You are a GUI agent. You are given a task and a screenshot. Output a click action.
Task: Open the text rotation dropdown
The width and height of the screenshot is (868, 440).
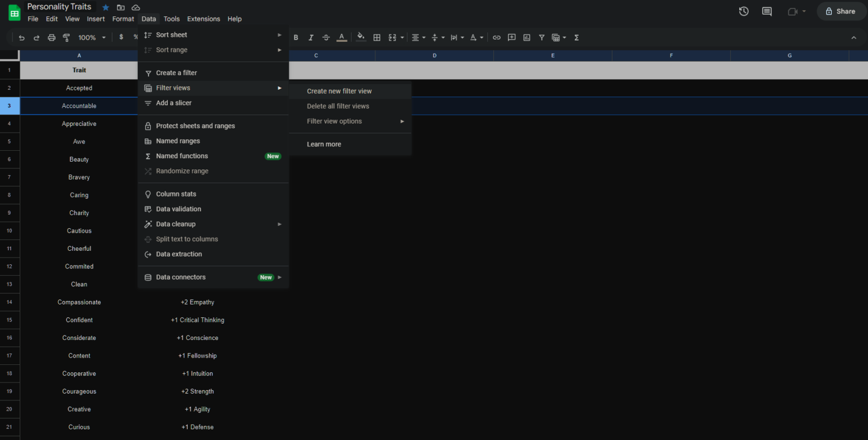(x=476, y=38)
